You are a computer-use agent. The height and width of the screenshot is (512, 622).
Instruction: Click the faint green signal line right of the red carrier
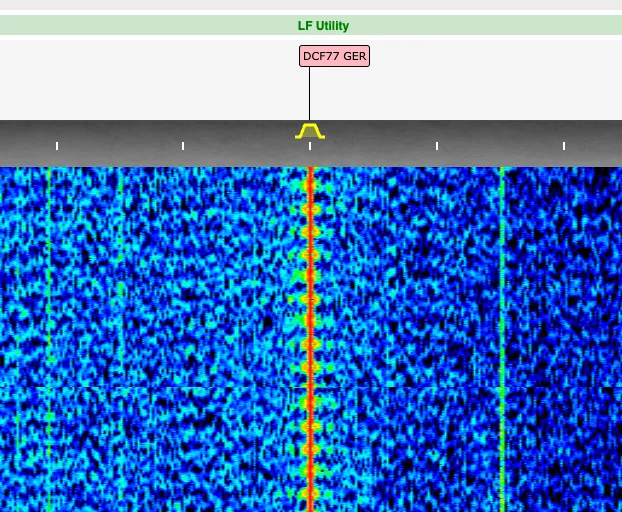click(502, 339)
